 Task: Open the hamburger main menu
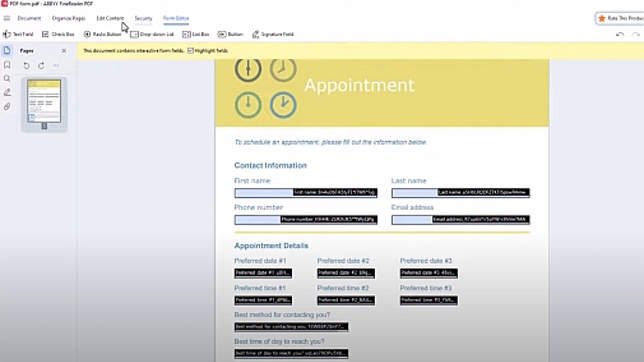pyautogui.click(x=7, y=18)
